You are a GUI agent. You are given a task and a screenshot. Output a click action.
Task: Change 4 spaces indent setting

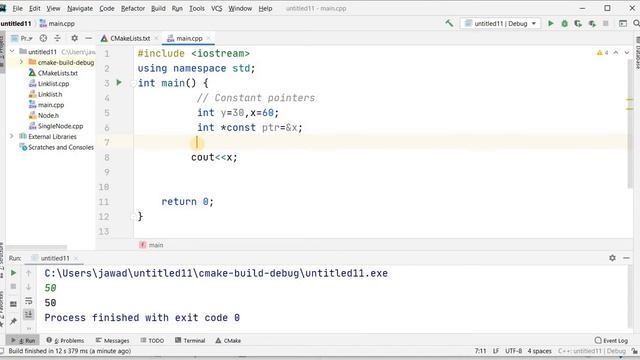539,351
